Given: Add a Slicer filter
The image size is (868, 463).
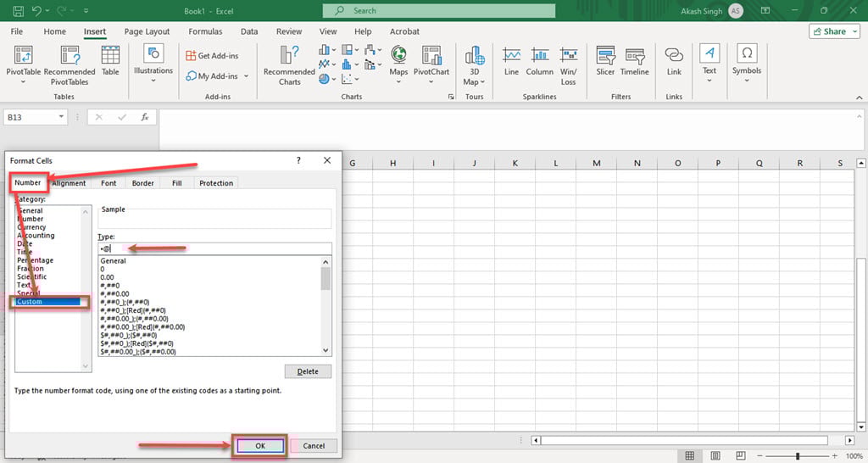Looking at the screenshot, I should [x=605, y=61].
